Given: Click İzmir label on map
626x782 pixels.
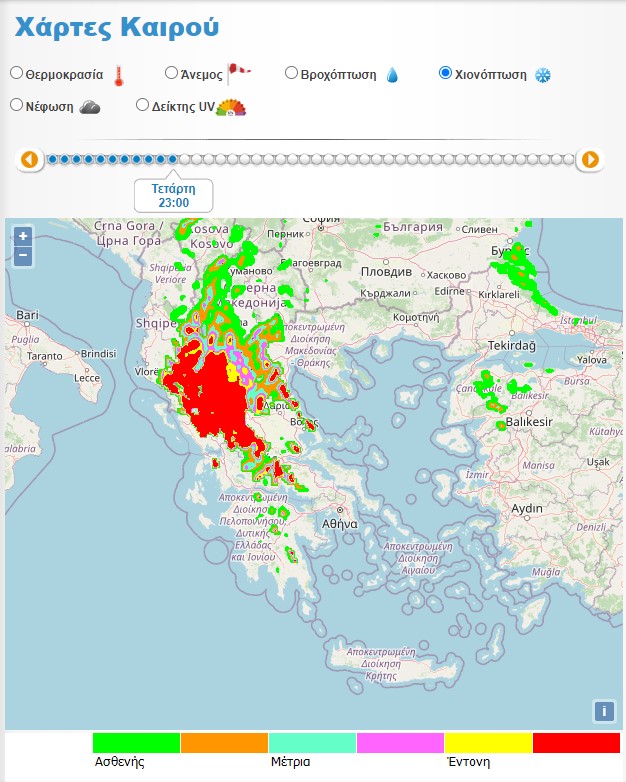Looking at the screenshot, I should pyautogui.click(x=477, y=474).
